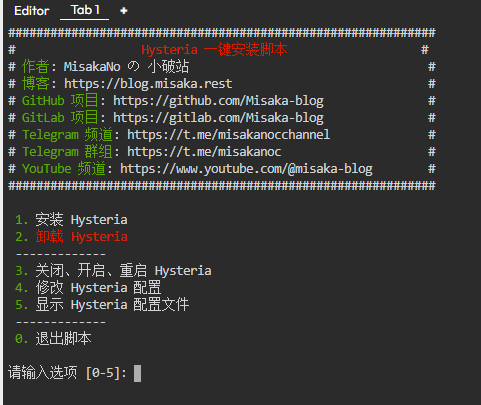The image size is (481, 405).
Task: Click the plus icon to add tab
Action: [124, 11]
